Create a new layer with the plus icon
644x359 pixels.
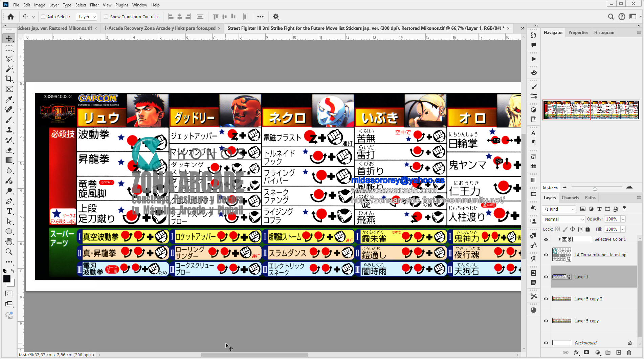click(x=619, y=353)
